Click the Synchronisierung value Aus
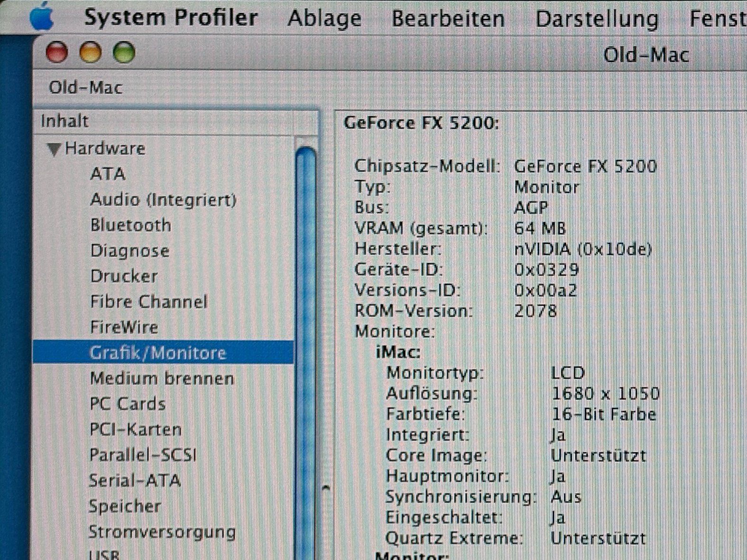747x560 pixels. click(x=566, y=497)
